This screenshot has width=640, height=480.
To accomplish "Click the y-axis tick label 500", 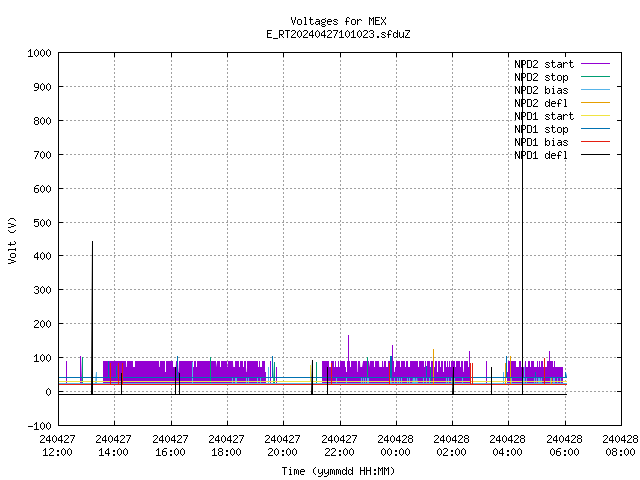I will pyautogui.click(x=42, y=223).
